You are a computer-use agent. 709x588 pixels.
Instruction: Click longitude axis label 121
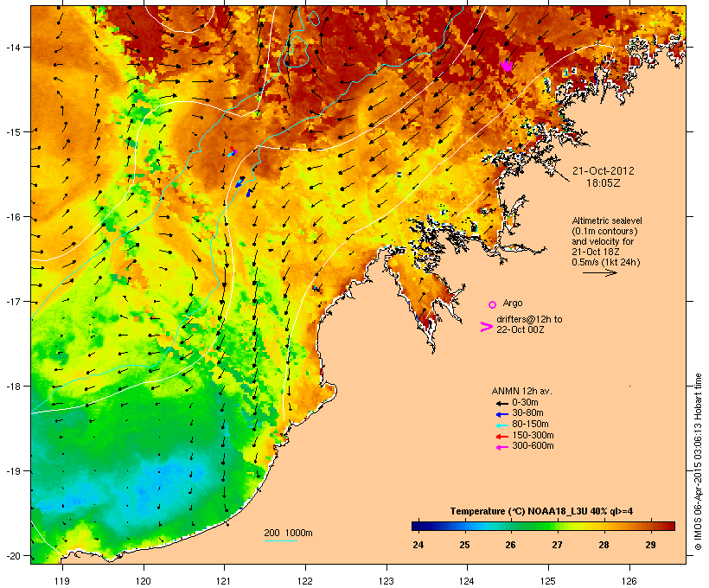pos(224,581)
